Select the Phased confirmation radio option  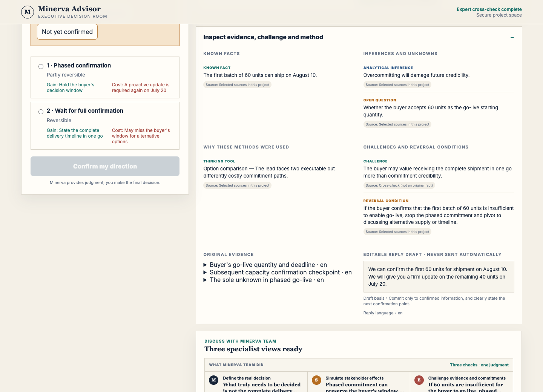(41, 67)
